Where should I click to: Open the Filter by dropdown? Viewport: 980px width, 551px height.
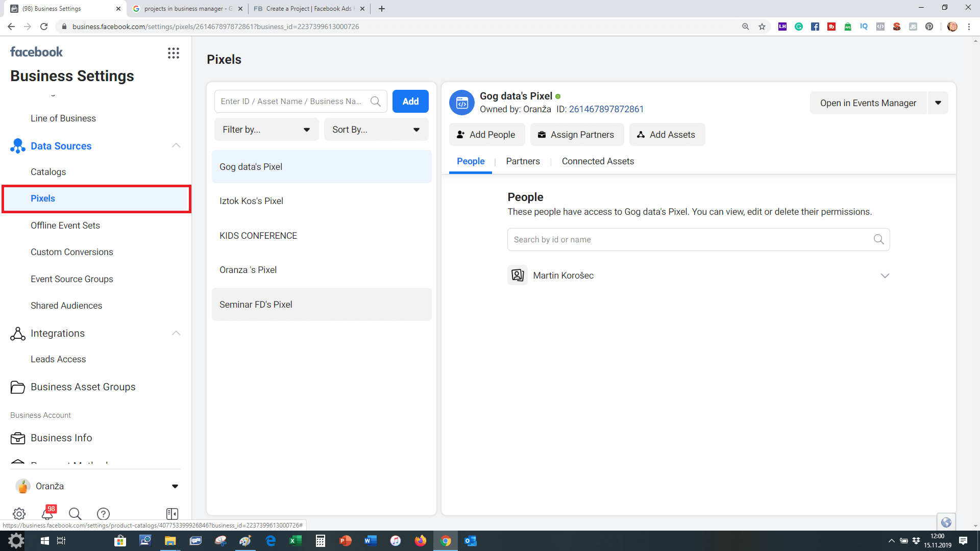[266, 130]
